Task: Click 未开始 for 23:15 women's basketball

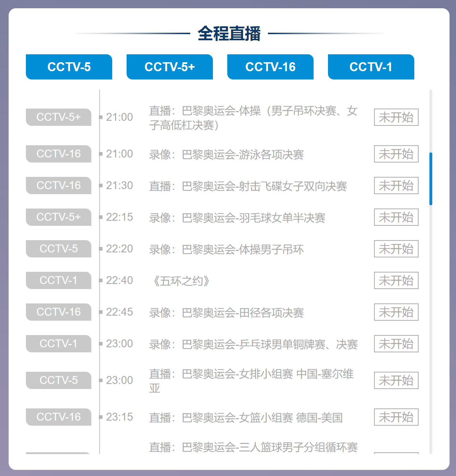Action: click(396, 417)
